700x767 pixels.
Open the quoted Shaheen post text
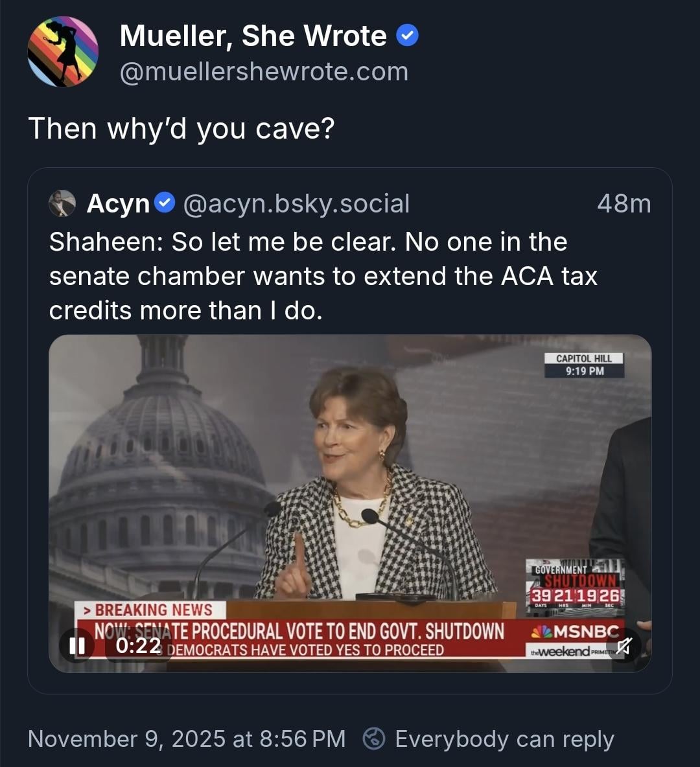[323, 276]
